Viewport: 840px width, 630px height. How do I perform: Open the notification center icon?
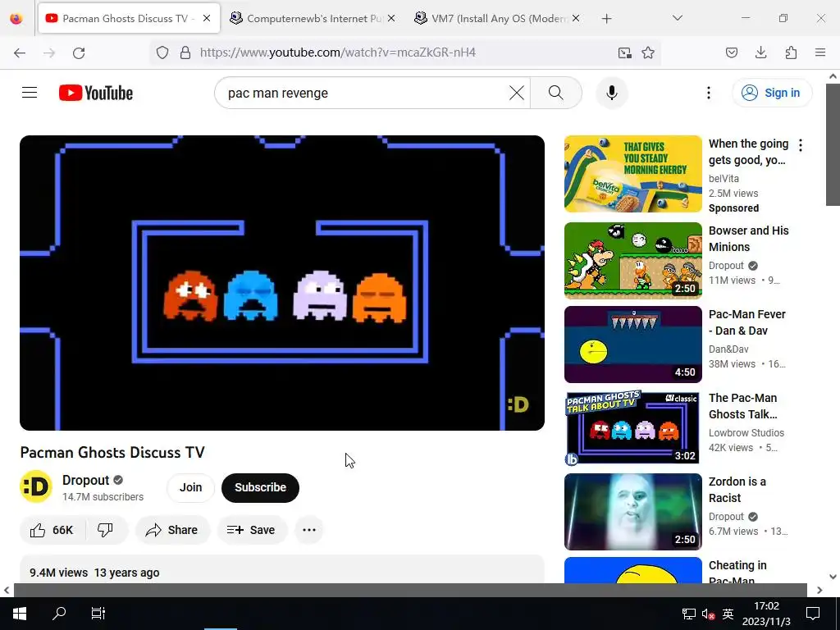coord(813,614)
